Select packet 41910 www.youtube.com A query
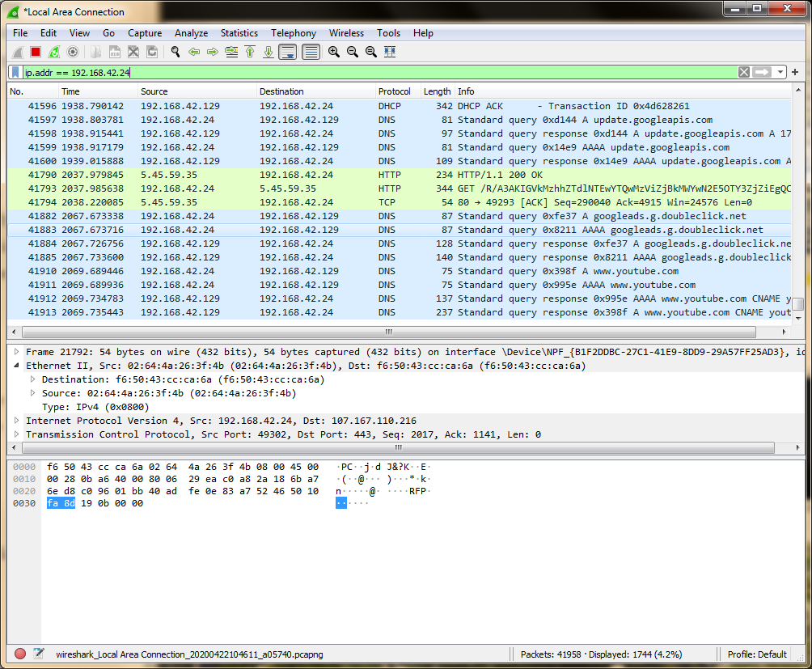The width and height of the screenshot is (812, 669). 400,271
